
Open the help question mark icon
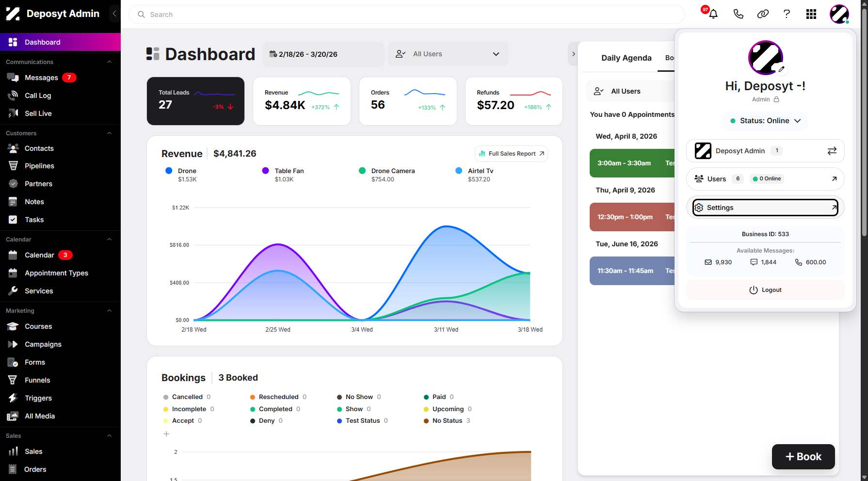point(787,14)
